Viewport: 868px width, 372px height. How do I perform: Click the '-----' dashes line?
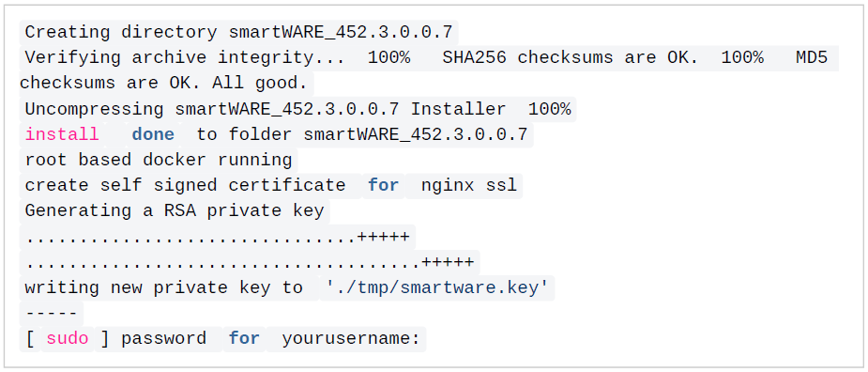click(51, 314)
